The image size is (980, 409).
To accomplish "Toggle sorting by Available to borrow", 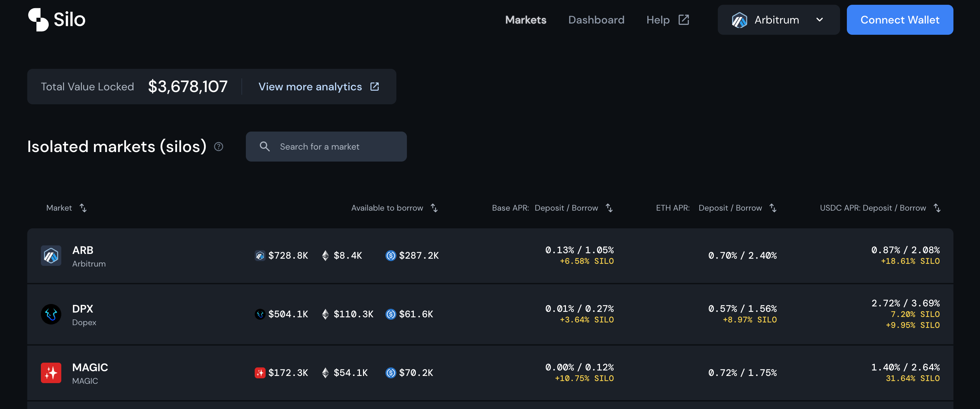I will [x=434, y=208].
